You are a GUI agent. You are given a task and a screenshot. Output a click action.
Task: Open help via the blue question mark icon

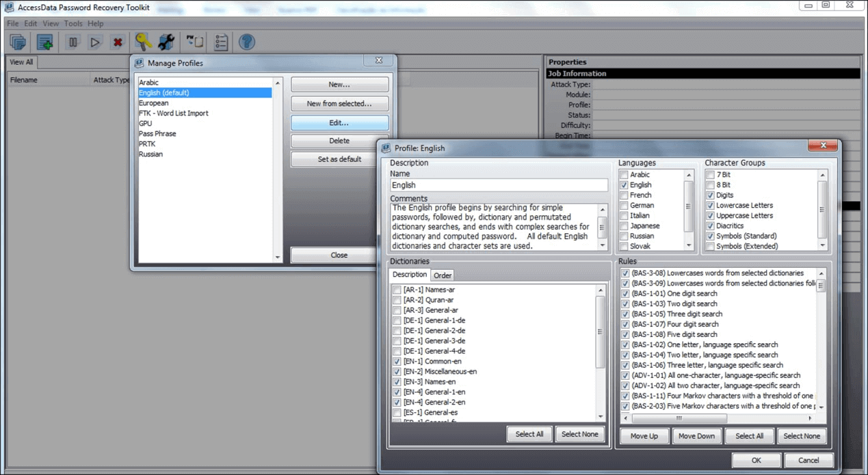[x=247, y=42]
